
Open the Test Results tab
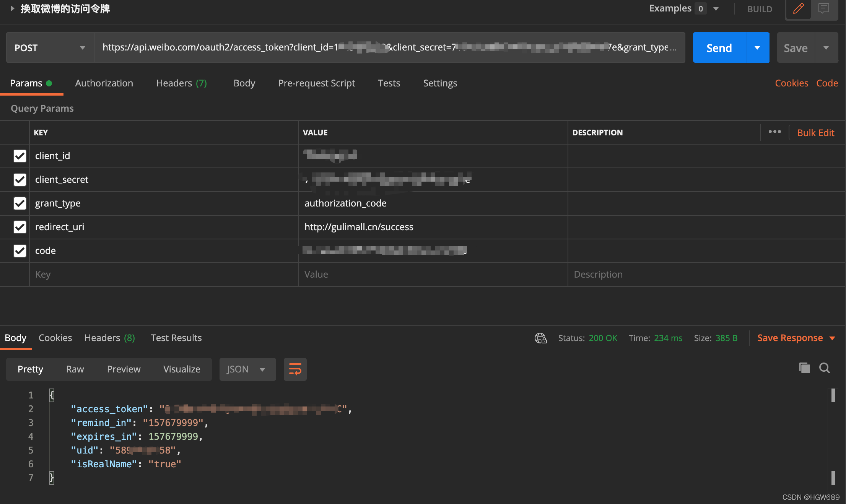click(176, 338)
